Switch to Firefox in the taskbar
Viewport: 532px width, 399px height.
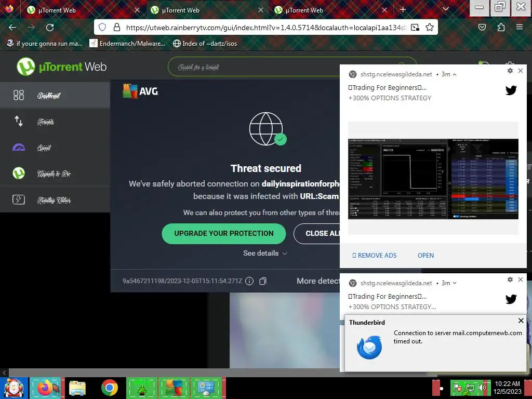[x=47, y=388]
